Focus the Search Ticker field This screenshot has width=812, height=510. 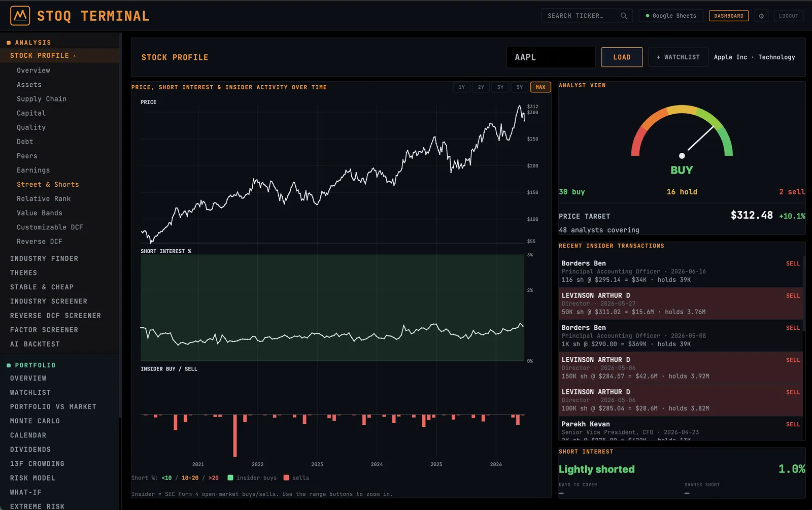click(580, 16)
